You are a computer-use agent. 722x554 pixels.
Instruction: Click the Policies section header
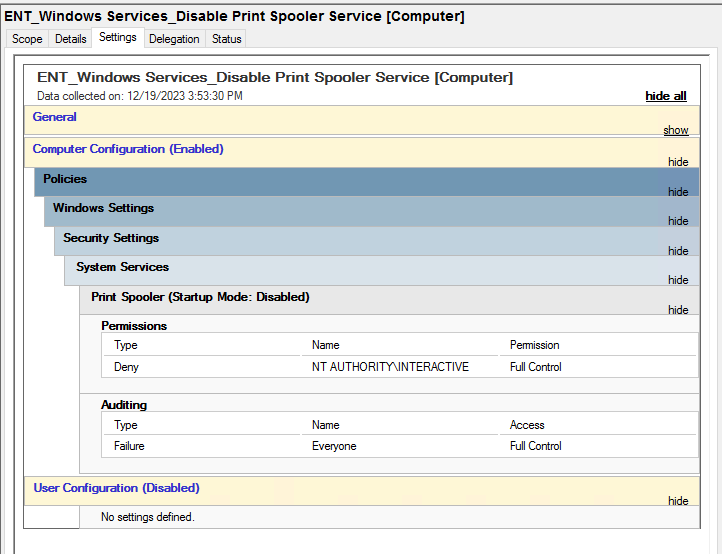point(367,182)
